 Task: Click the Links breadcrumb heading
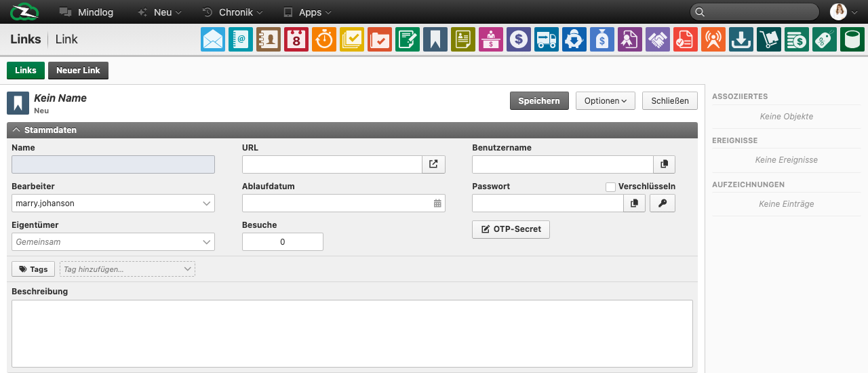(x=26, y=39)
